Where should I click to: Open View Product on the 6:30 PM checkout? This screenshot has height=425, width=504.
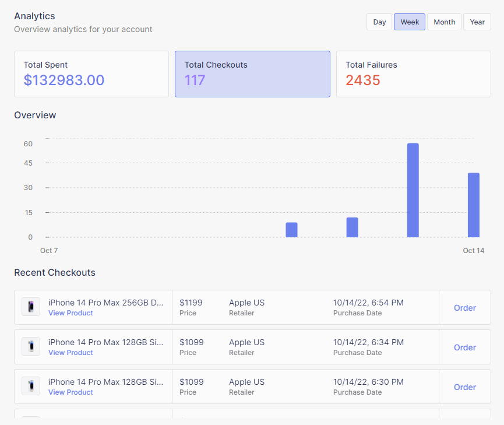pyautogui.click(x=71, y=392)
